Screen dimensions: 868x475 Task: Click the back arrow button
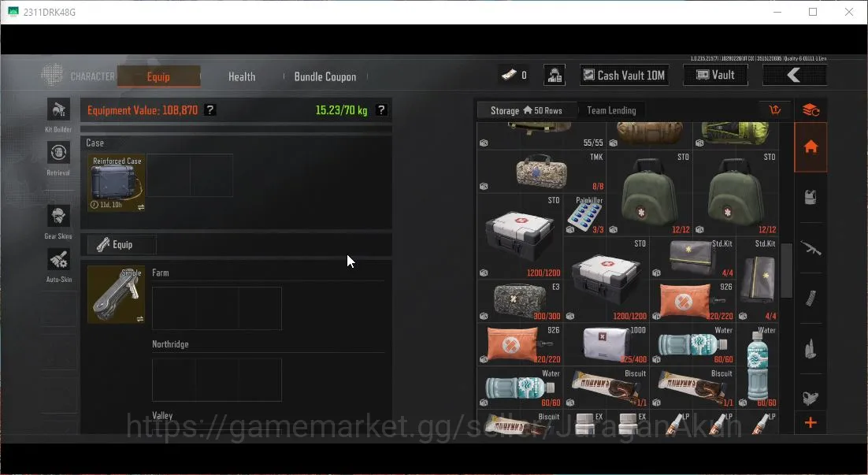click(x=795, y=76)
